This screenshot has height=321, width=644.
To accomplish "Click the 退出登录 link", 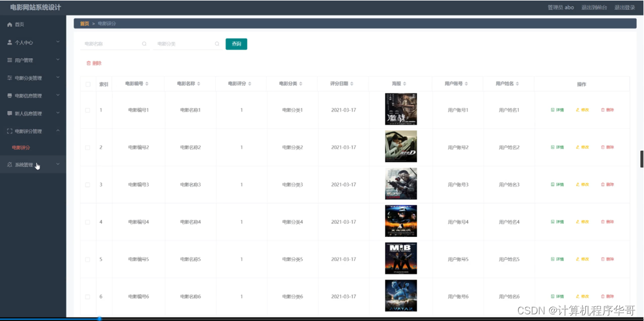I will [624, 7].
